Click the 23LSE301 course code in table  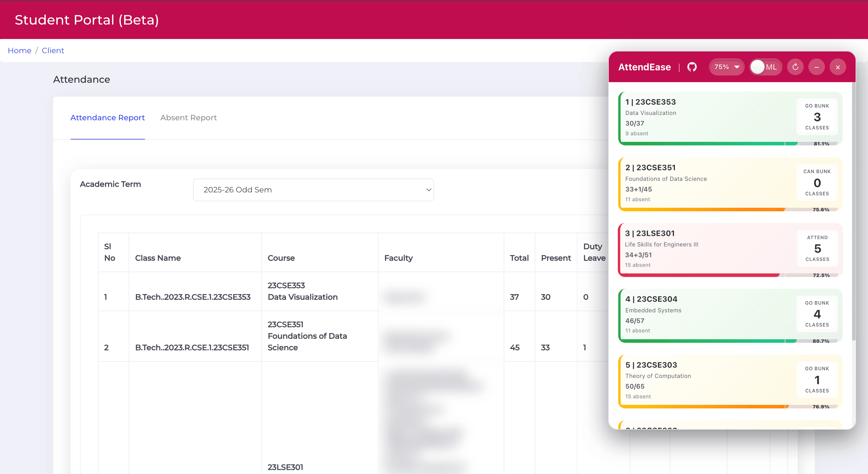[285, 467]
